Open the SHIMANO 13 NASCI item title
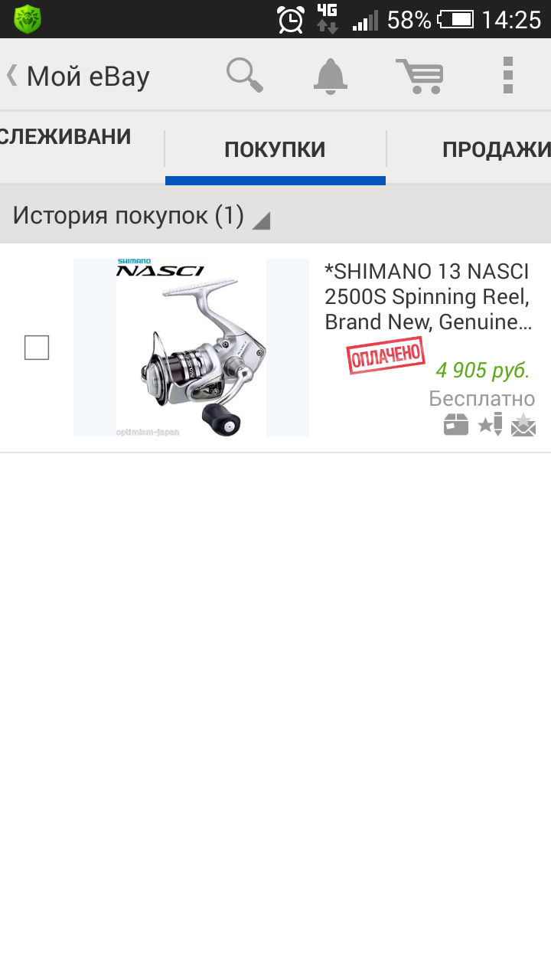Screen dimensions: 551x980 click(429, 297)
